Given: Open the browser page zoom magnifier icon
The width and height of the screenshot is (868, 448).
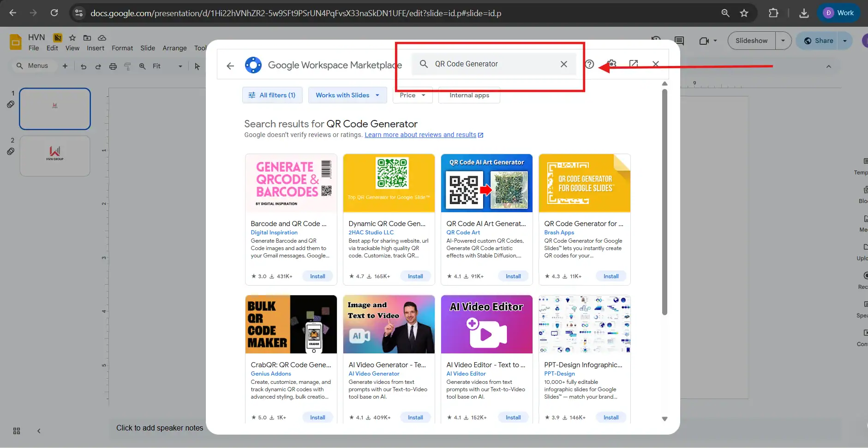Looking at the screenshot, I should 725,13.
